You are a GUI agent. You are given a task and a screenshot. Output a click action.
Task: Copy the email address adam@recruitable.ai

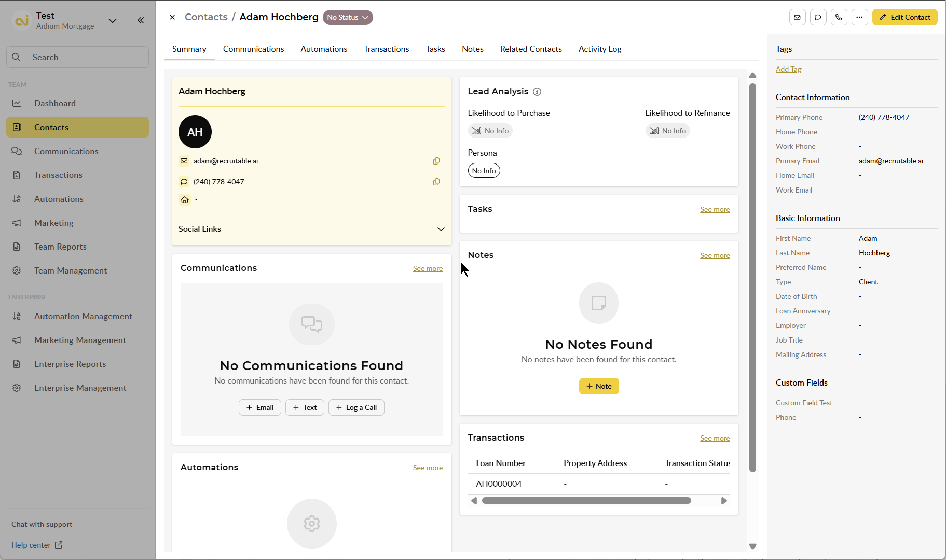pyautogui.click(x=436, y=161)
